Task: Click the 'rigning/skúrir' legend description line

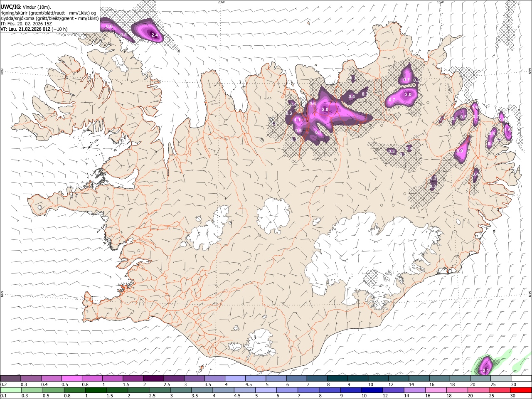Action: 48,12
